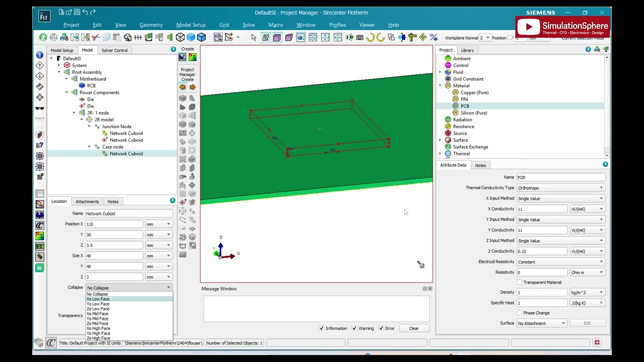Viewport: 644px width, 362px height.
Task: Select the Copper (Pure) material
Action: pos(474,93)
